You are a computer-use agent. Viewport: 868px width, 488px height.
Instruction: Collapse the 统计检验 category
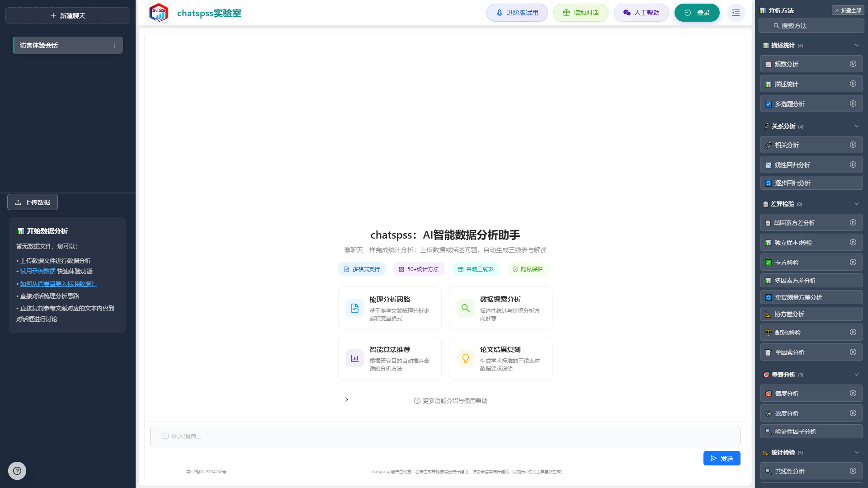(857, 452)
